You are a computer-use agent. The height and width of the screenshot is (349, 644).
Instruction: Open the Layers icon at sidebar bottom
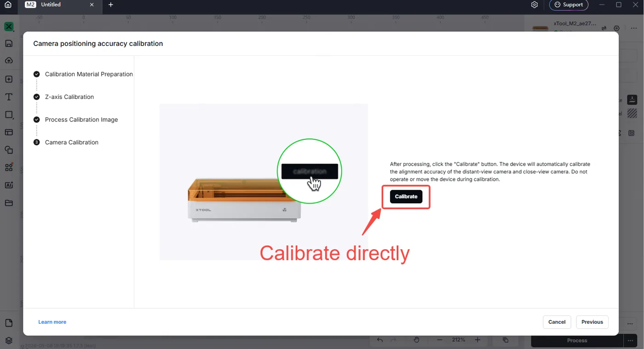[x=9, y=341]
